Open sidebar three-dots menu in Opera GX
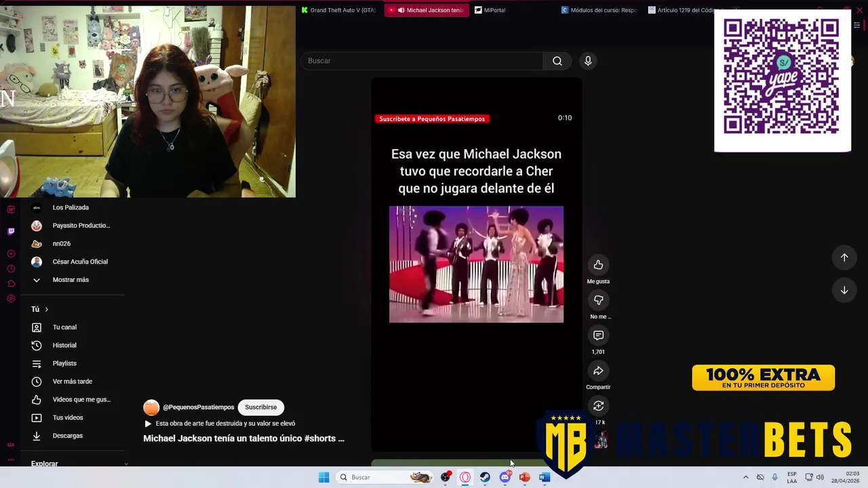Screen dimensions: 868x488 point(11,459)
